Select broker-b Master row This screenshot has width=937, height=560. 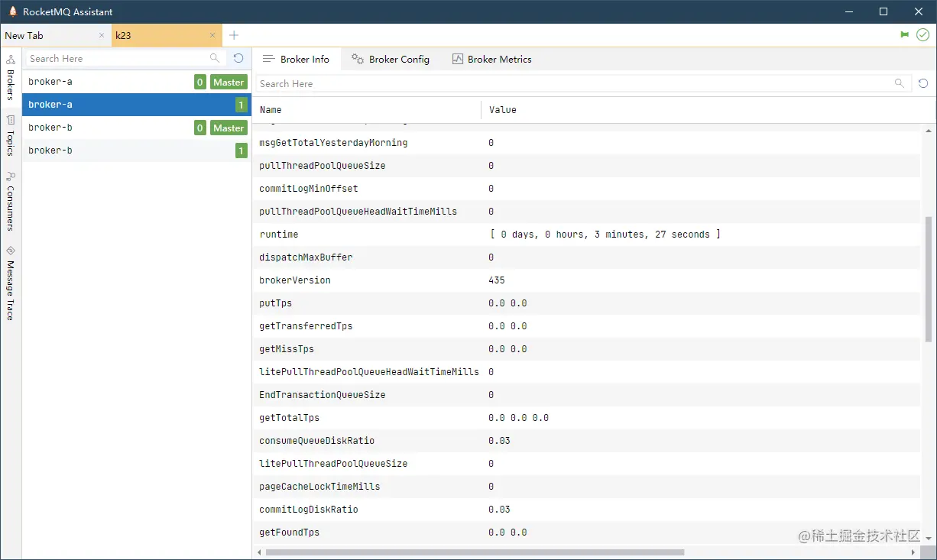point(137,128)
